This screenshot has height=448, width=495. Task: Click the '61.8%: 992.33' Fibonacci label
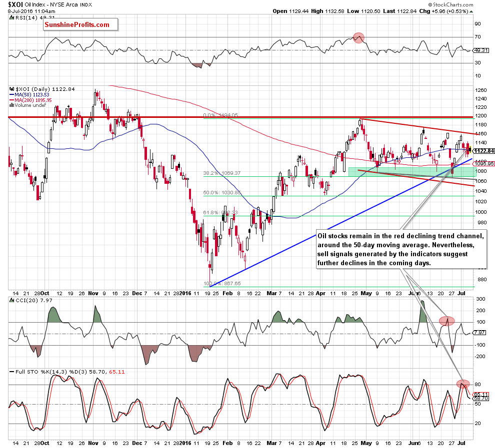click(220, 212)
